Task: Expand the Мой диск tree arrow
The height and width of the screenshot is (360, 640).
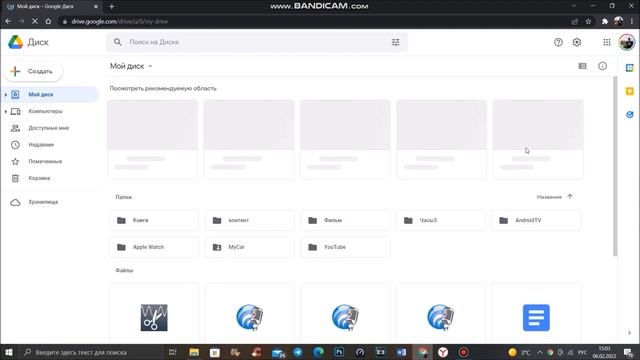Action: 6,95
